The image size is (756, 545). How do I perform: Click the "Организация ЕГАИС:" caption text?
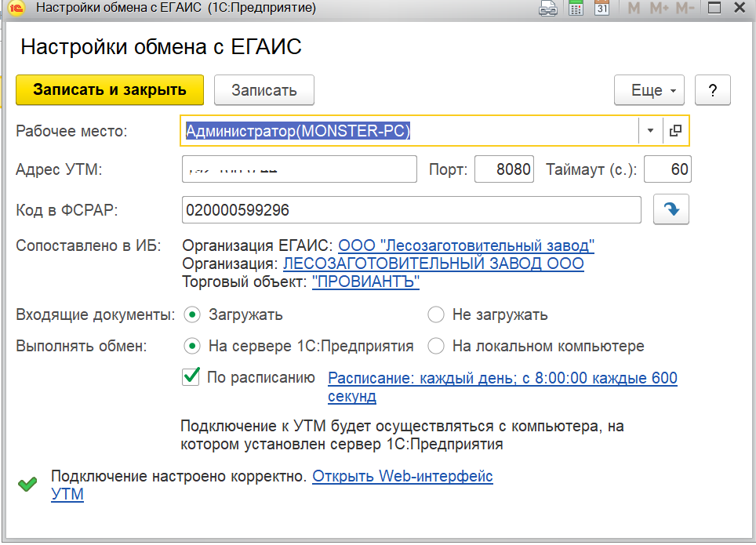click(x=257, y=245)
